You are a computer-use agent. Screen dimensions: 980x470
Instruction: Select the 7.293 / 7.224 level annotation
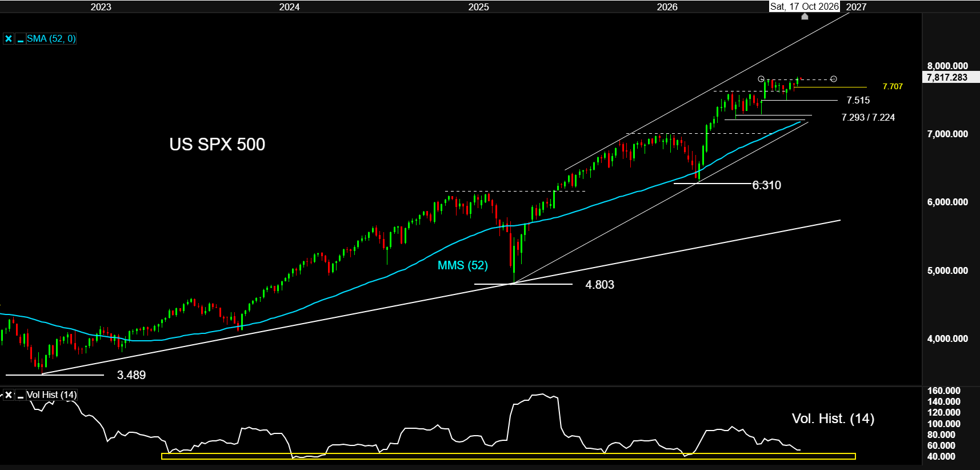(868, 117)
